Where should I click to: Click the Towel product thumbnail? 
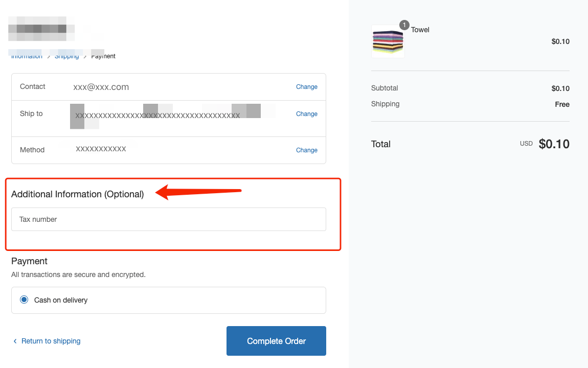pyautogui.click(x=388, y=42)
